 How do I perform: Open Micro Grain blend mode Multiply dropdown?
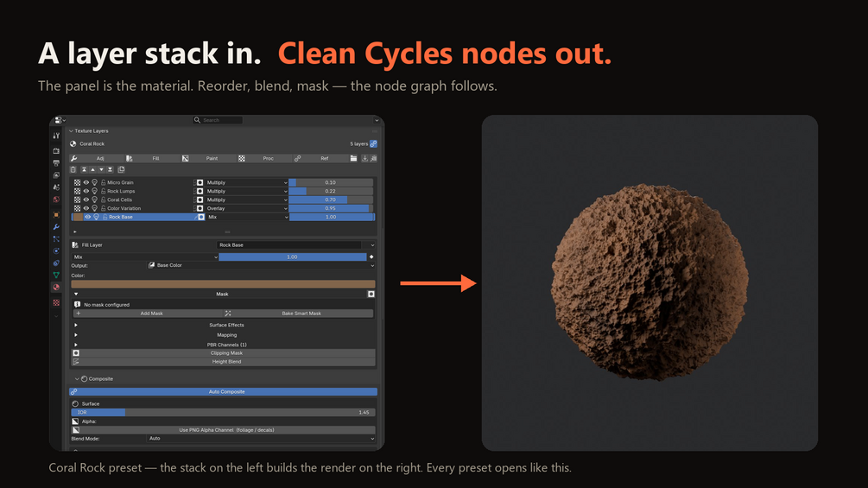pyautogui.click(x=246, y=182)
